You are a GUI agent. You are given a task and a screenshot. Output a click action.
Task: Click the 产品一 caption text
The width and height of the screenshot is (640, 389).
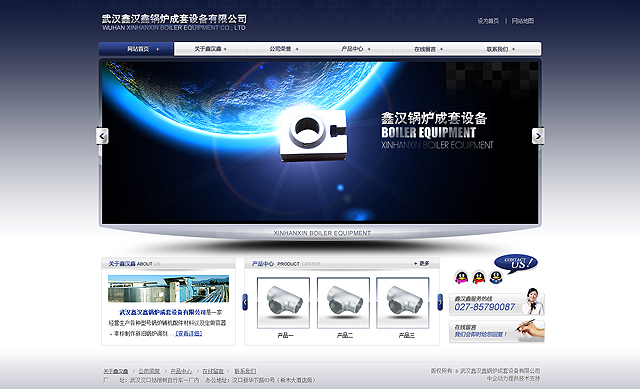(x=285, y=336)
